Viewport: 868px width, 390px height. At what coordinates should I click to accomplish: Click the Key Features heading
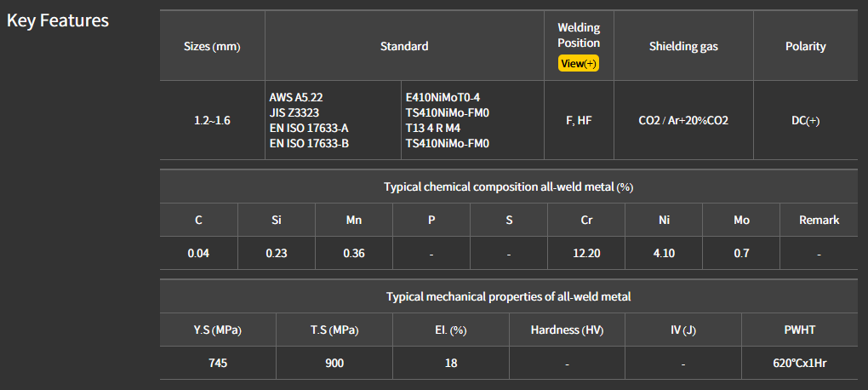(x=58, y=20)
